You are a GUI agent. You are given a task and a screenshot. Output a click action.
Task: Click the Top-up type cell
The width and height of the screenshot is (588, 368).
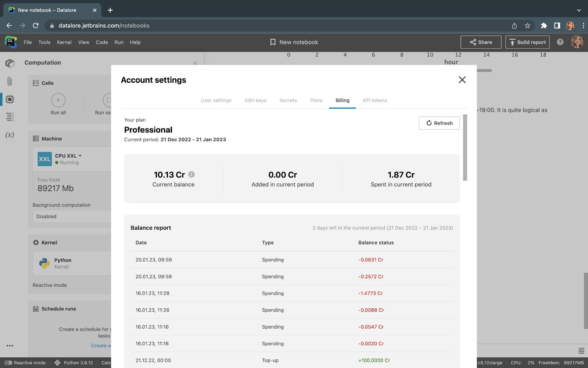(270, 360)
